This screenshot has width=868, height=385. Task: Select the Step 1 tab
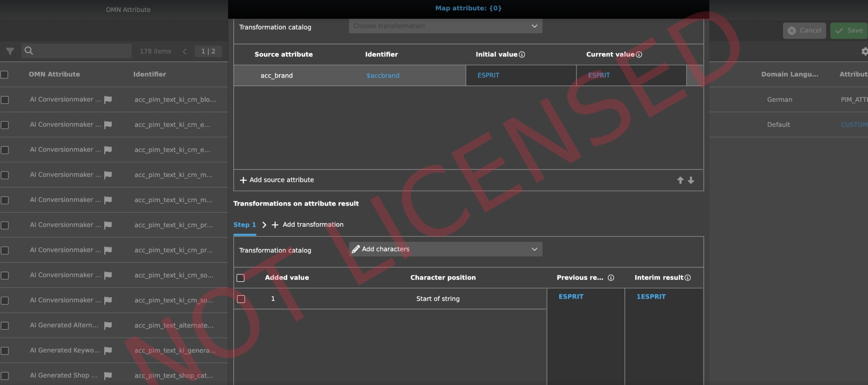point(245,225)
